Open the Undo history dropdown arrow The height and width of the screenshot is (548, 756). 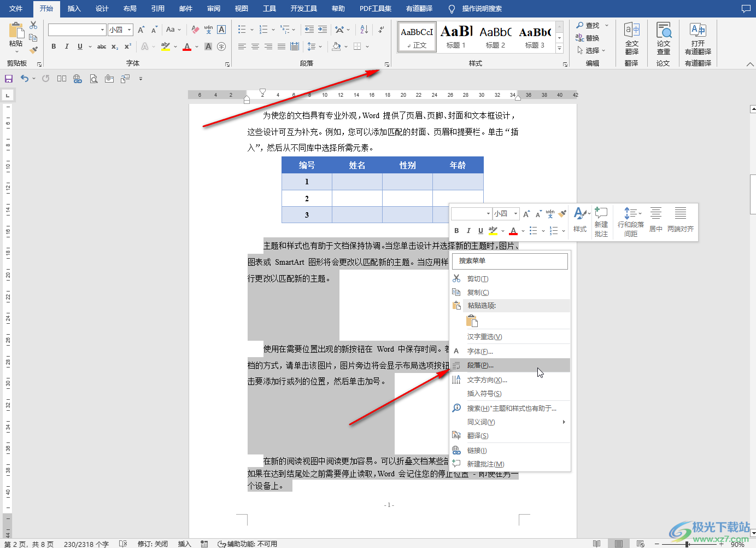(34, 79)
